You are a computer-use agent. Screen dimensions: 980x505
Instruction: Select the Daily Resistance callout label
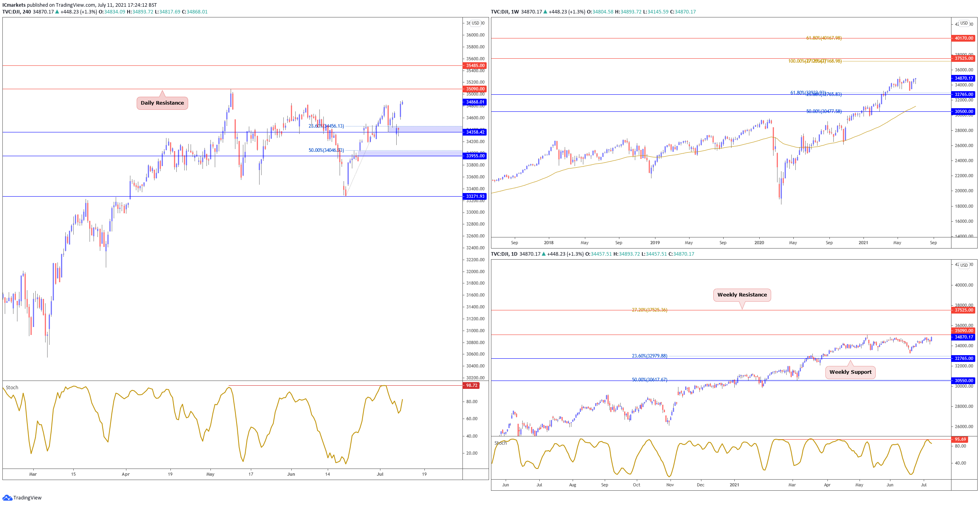(162, 103)
